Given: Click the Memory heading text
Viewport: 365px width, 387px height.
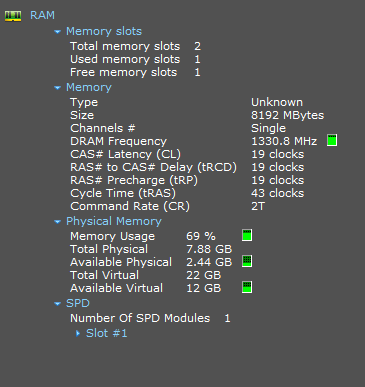Looking at the screenshot, I should coord(89,87).
